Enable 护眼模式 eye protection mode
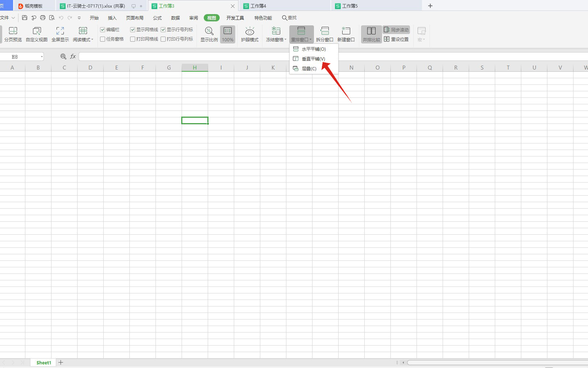Screen dimensions: 588x368 click(250, 34)
